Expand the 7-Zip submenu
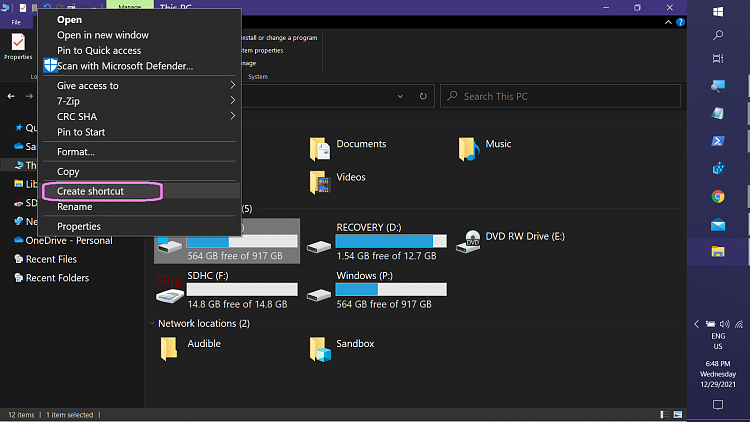Viewport: 750px width, 422px height. [139, 101]
